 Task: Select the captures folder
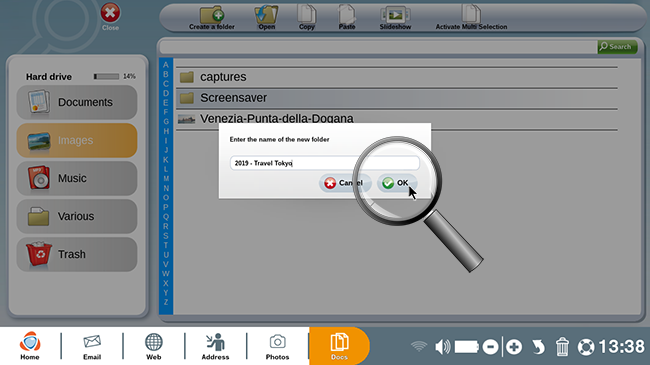[x=397, y=77]
